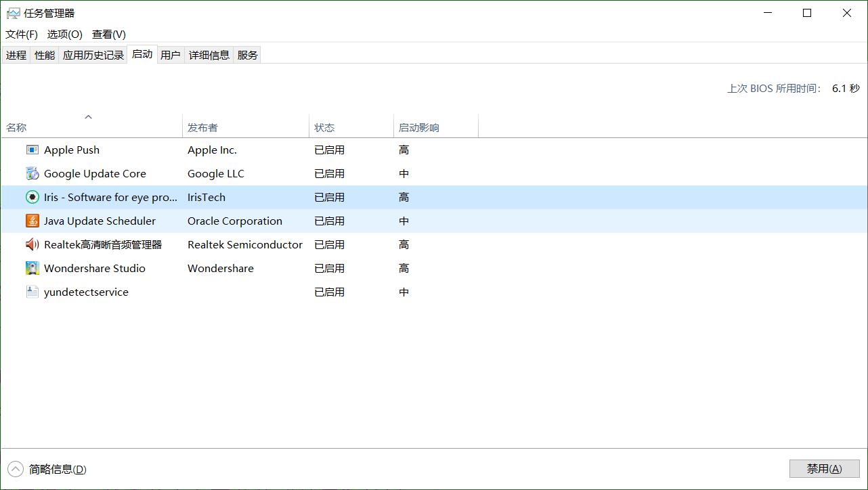Open the 服务 tab
This screenshot has height=490, width=868.
click(246, 54)
